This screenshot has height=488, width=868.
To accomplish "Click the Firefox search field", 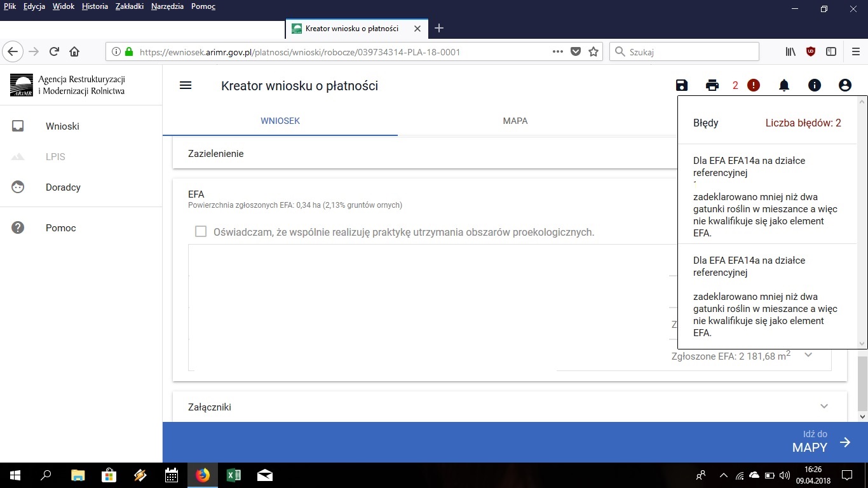I will point(686,52).
